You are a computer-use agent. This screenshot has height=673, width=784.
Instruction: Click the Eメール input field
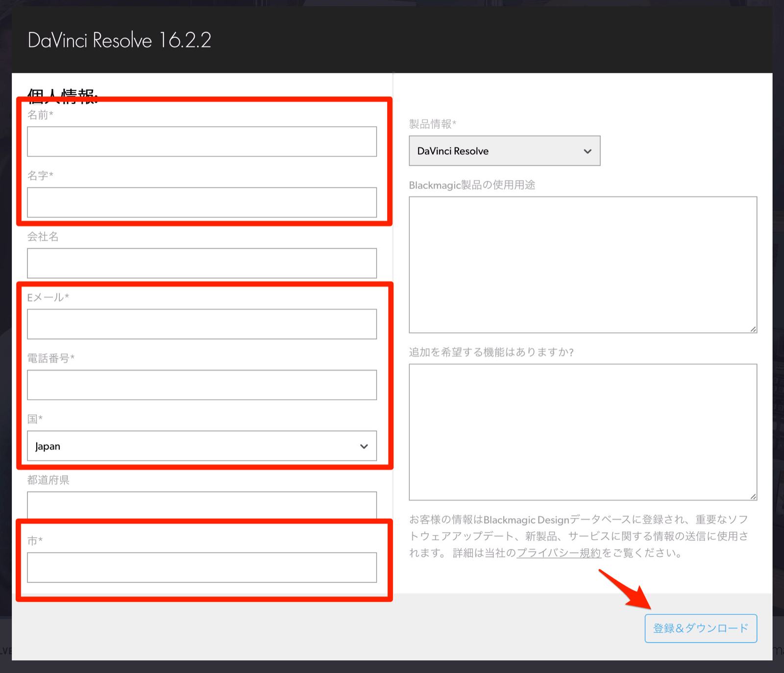coord(202,324)
